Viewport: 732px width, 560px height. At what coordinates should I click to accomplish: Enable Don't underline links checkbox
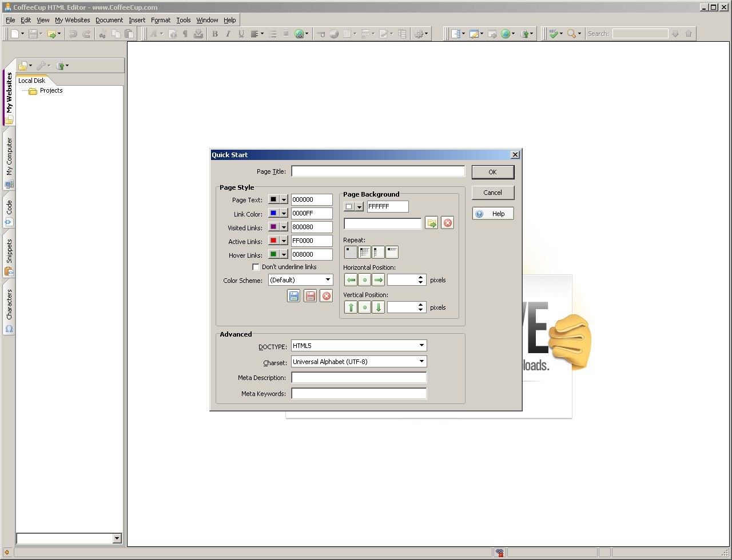[x=256, y=267]
